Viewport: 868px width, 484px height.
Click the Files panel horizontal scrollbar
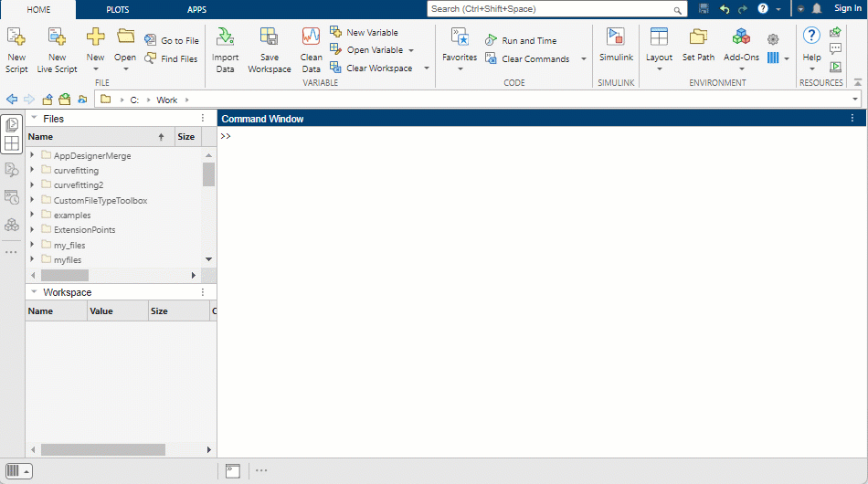click(65, 275)
